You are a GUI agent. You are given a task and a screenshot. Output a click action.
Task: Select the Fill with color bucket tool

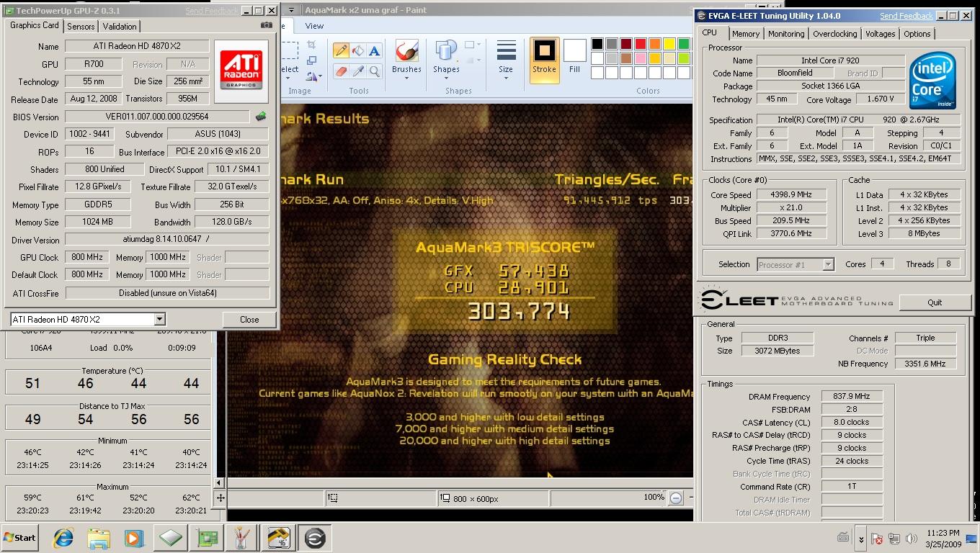tap(358, 50)
